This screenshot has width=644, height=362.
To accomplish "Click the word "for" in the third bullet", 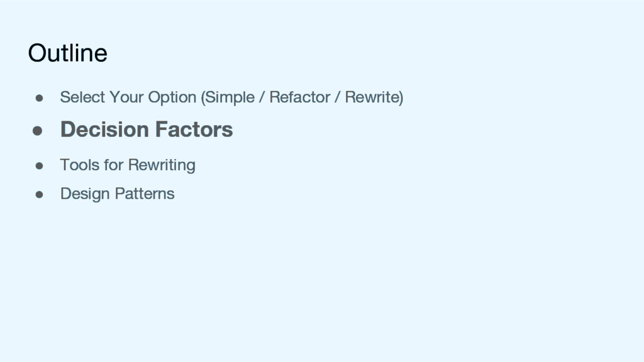I will pos(114,165).
